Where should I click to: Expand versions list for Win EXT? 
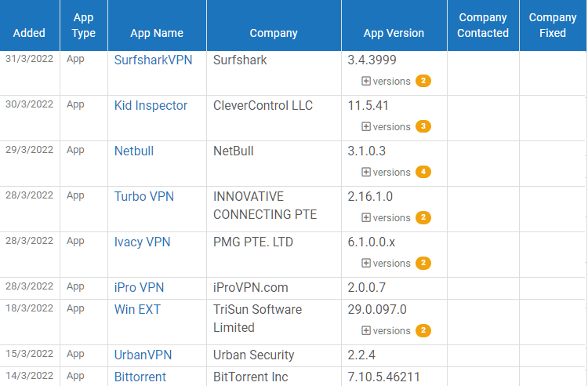pos(385,331)
